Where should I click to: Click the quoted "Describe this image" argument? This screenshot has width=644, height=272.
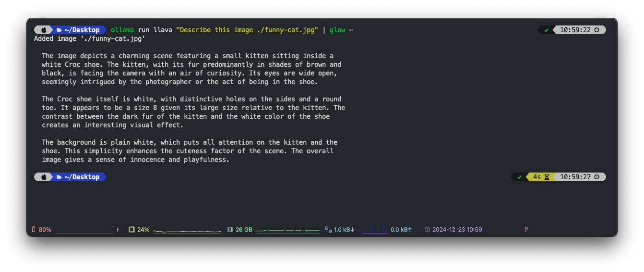pos(247,30)
